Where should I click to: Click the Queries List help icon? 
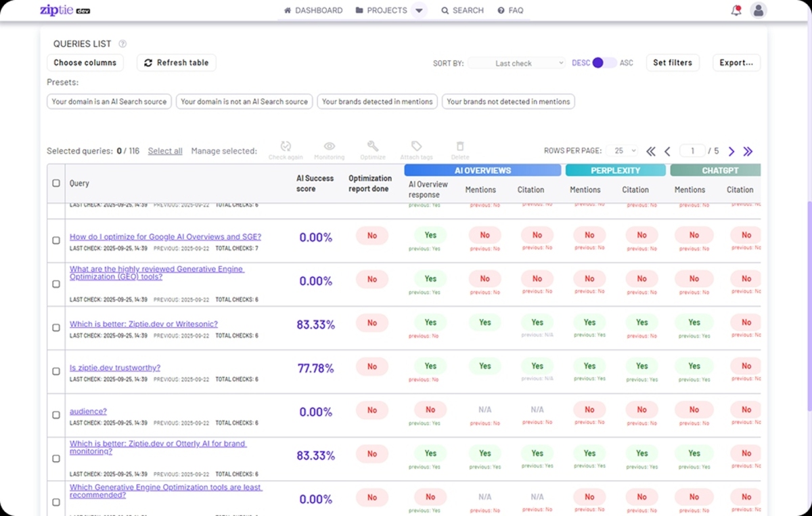click(122, 44)
